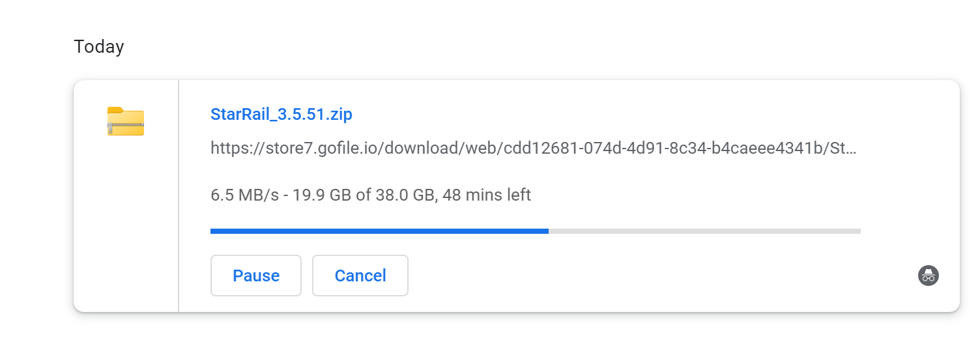Click the gray unfilled part of progress bar
Screen dimensions: 980x340
[x=704, y=231]
